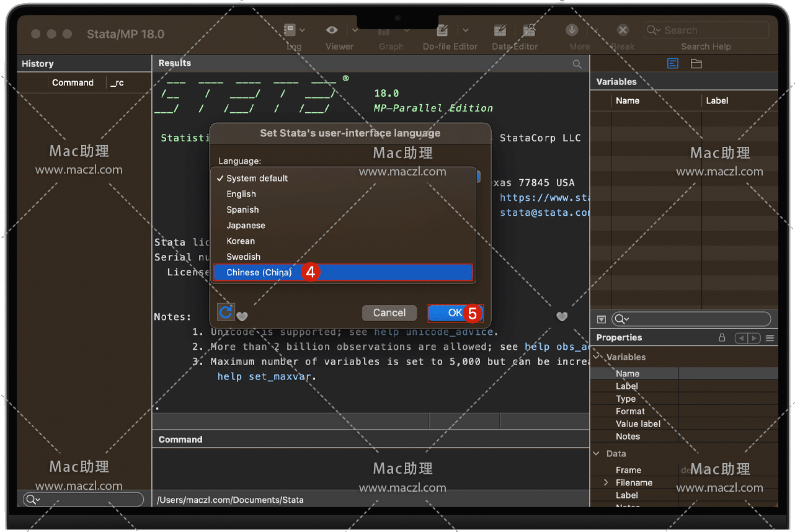Open the Viewer eye icon

pyautogui.click(x=332, y=30)
